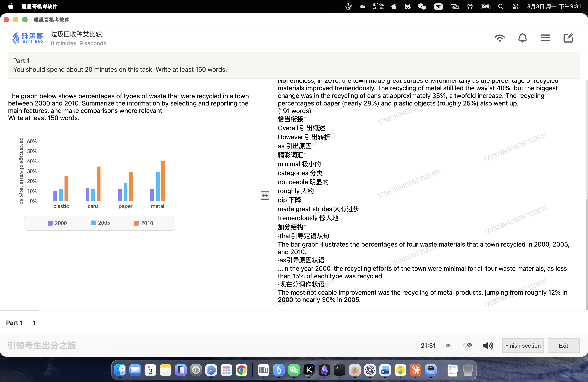588x382 pixels.
Task: Click the heading 加分结构
Action: click(292, 227)
